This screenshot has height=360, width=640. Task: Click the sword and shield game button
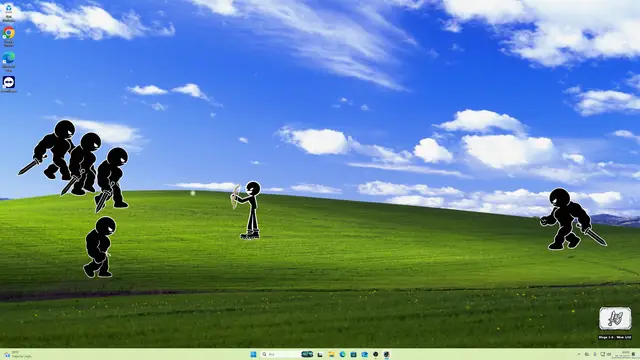click(615, 318)
